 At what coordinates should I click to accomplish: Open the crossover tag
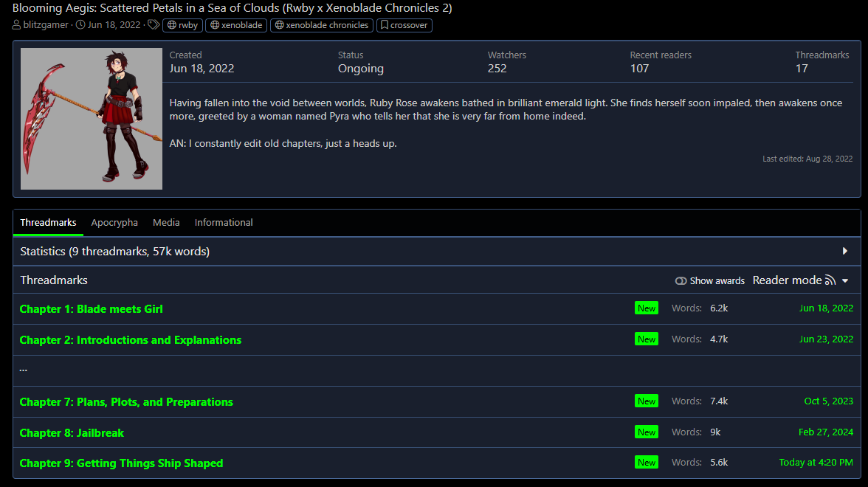(x=404, y=25)
